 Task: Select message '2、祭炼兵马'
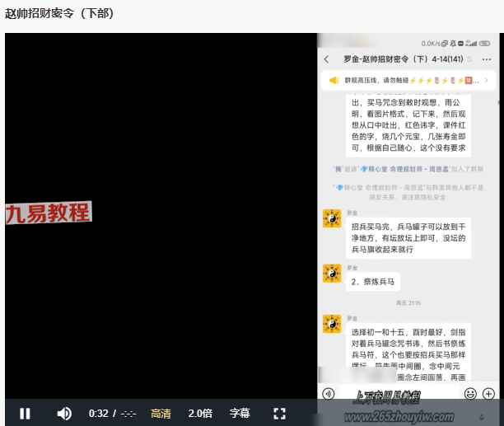click(373, 282)
